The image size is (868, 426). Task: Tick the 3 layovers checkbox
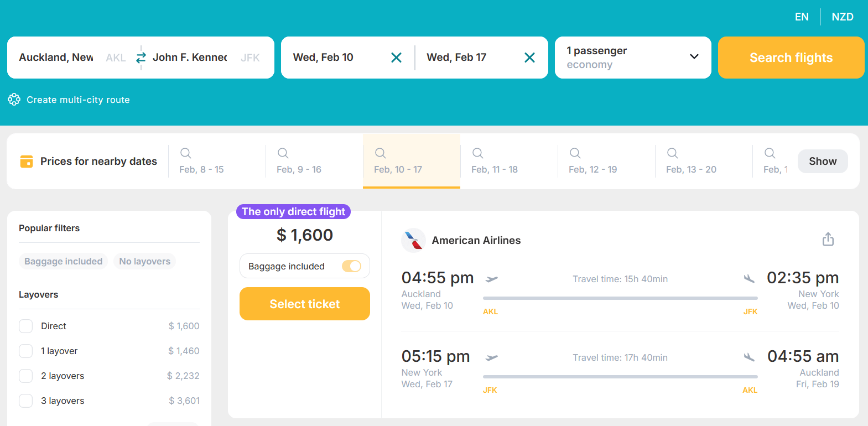point(26,401)
